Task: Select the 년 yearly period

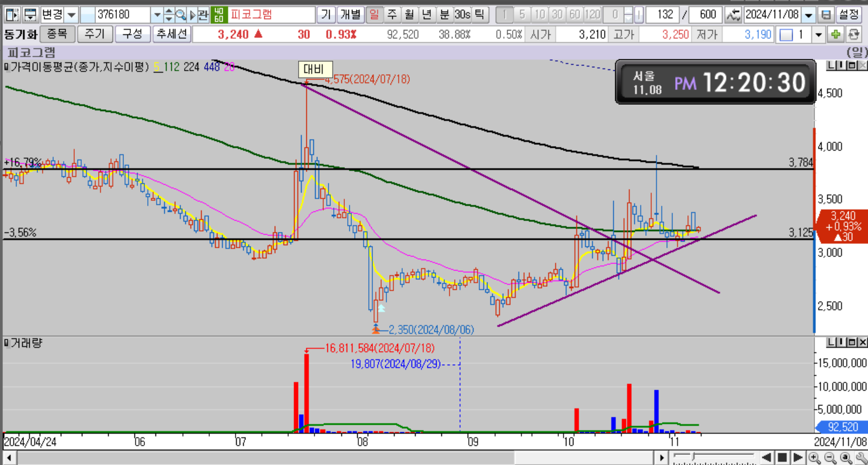Action: 427,15
